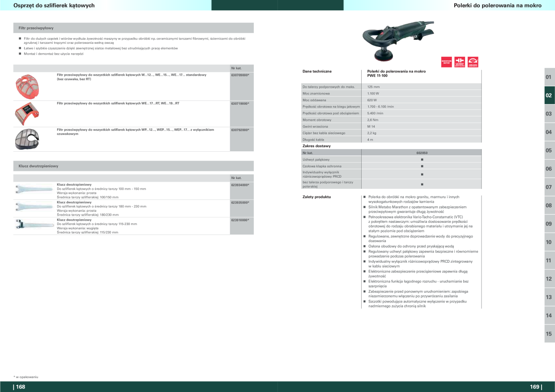Go to section tab 12
The height and width of the screenshot is (392, 555).
click(549, 279)
